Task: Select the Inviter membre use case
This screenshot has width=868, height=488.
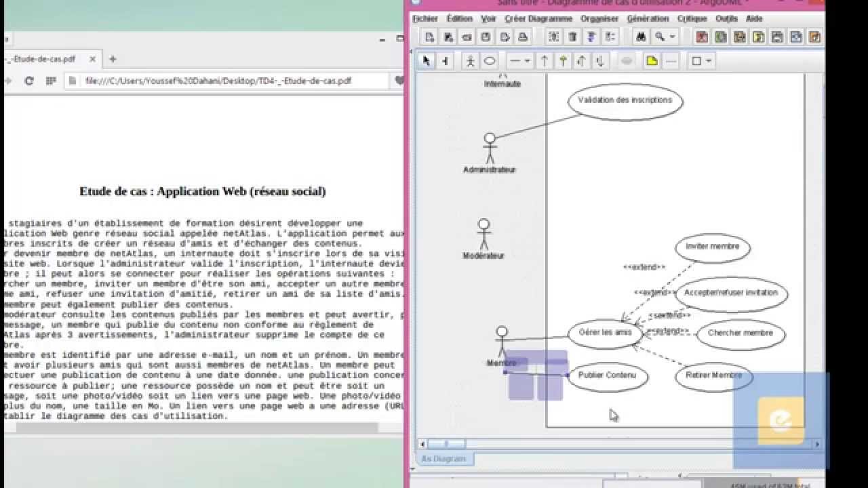Action: [712, 247]
